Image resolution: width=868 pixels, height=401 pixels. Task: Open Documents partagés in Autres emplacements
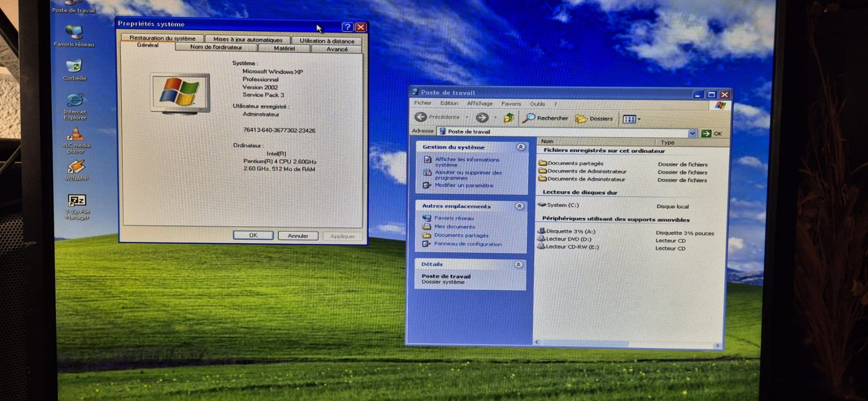coord(461,235)
